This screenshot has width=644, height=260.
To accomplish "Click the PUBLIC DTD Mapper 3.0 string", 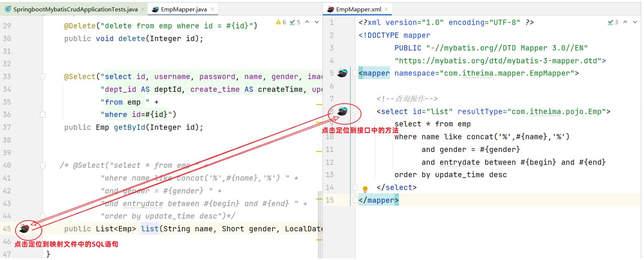I will point(507,48).
